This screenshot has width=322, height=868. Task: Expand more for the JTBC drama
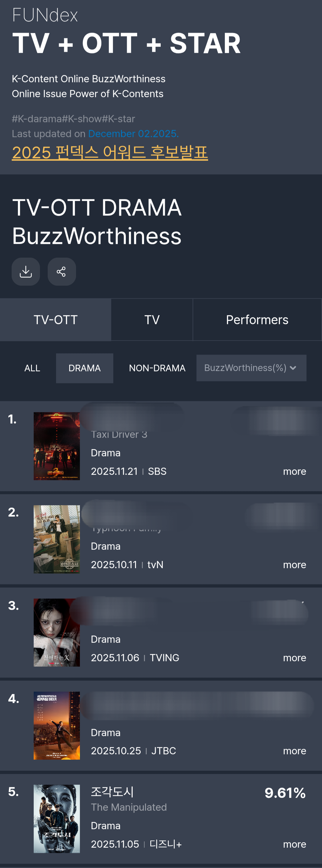tap(294, 751)
